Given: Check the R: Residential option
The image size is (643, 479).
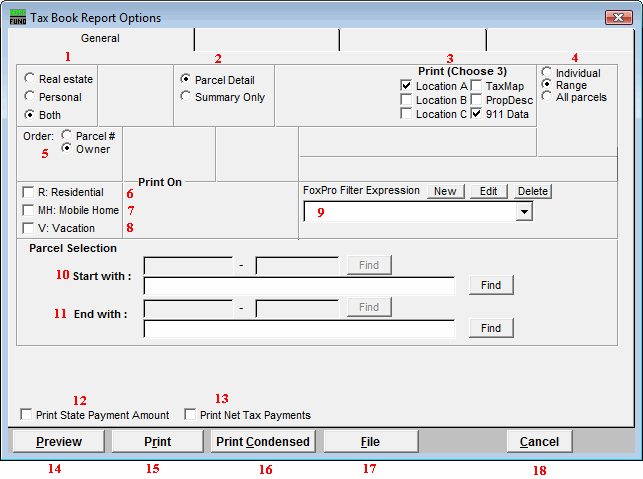Looking at the screenshot, I should 27,192.
